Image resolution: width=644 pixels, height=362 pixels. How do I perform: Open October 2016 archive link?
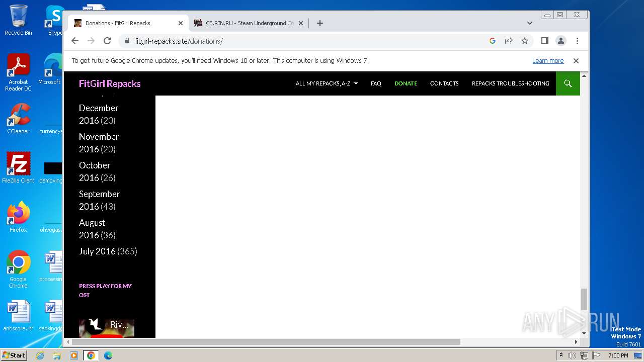[x=95, y=171]
